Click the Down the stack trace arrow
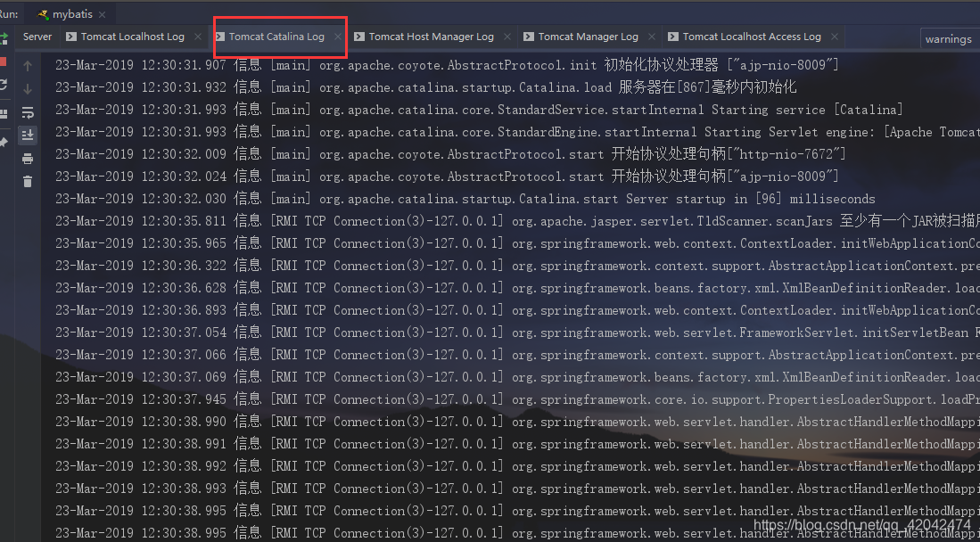This screenshot has height=542, width=980. coord(28,89)
